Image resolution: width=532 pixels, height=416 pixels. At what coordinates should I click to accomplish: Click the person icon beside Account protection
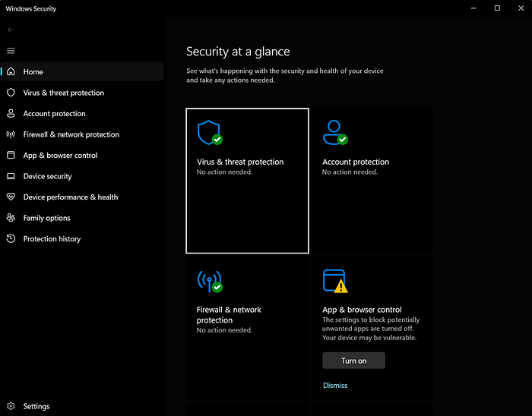click(x=11, y=113)
